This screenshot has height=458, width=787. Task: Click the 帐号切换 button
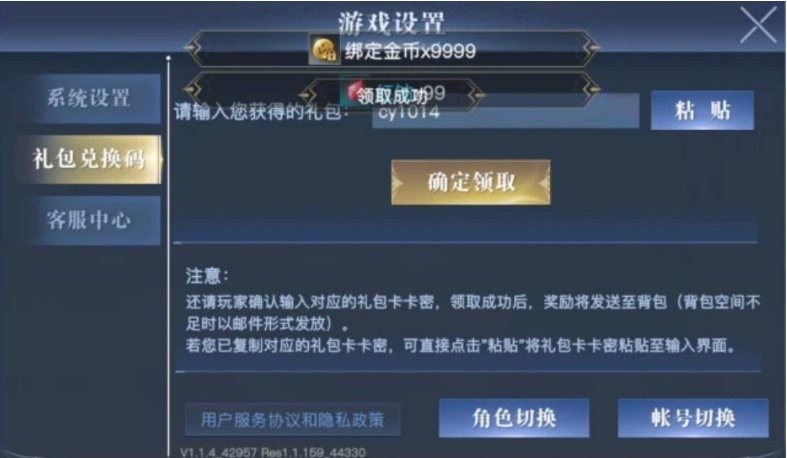point(693,418)
